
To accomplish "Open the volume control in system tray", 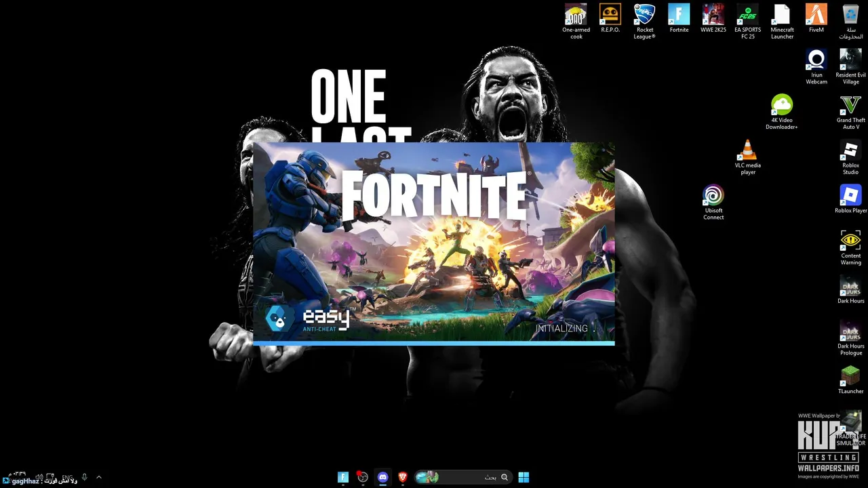I will click(x=39, y=477).
